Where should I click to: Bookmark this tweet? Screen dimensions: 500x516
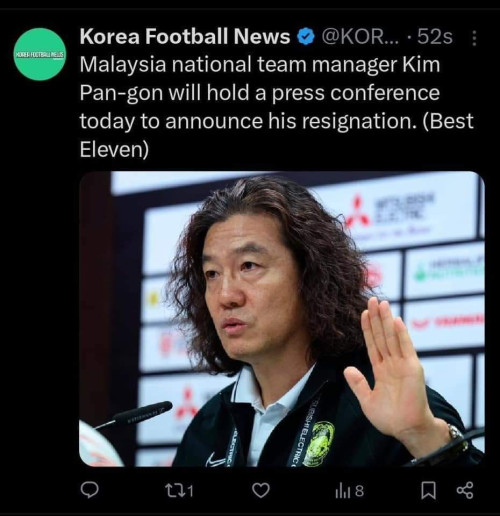tap(428, 491)
